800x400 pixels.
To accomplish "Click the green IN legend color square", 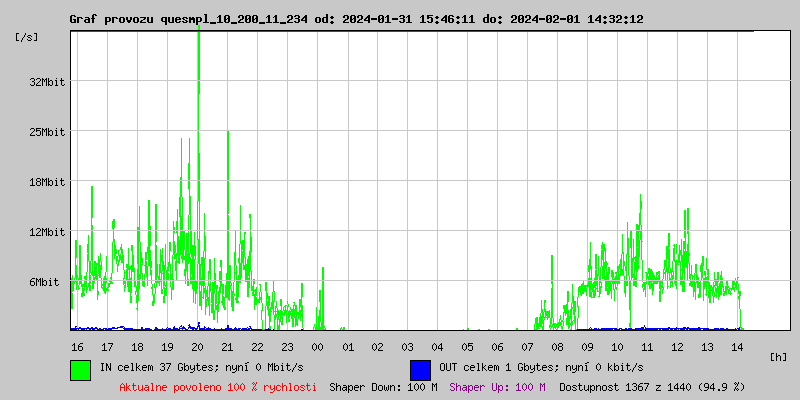I will pos(80,369).
